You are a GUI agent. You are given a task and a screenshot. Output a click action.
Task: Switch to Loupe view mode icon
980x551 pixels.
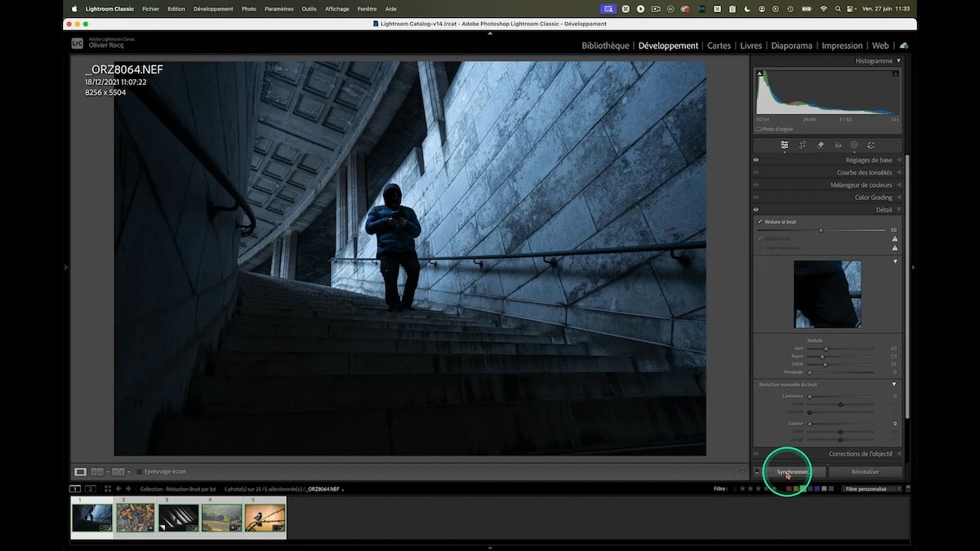pyautogui.click(x=80, y=472)
